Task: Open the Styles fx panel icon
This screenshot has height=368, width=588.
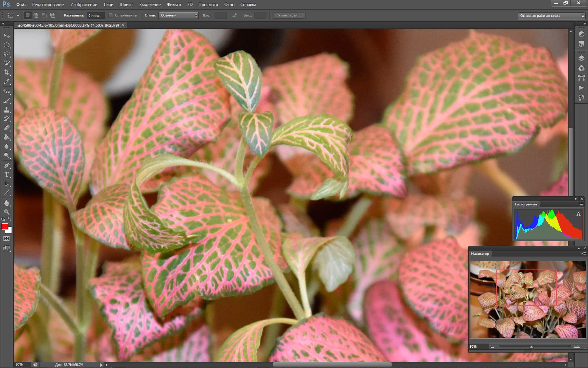Action: click(x=581, y=45)
